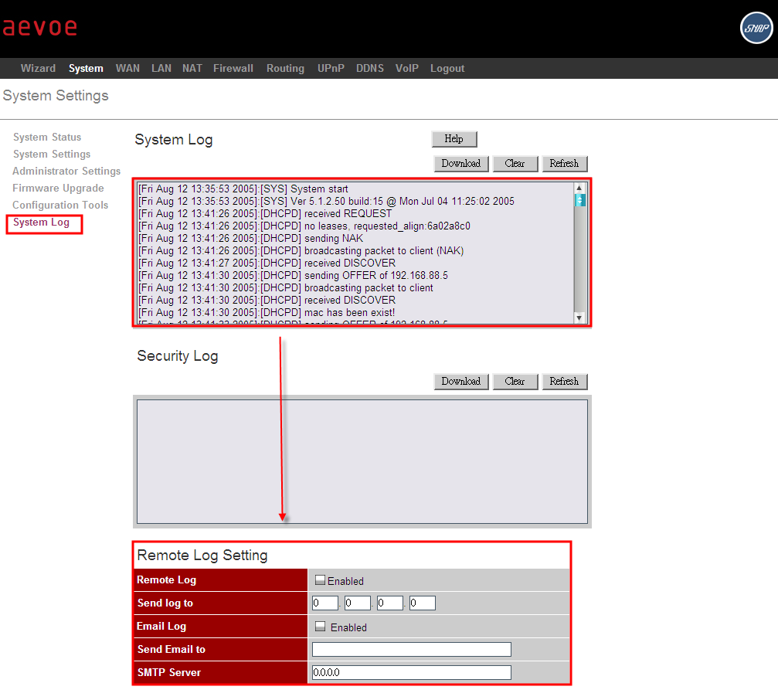Click Logout in the navigation bar
This screenshot has height=700, width=778.
pyautogui.click(x=447, y=68)
